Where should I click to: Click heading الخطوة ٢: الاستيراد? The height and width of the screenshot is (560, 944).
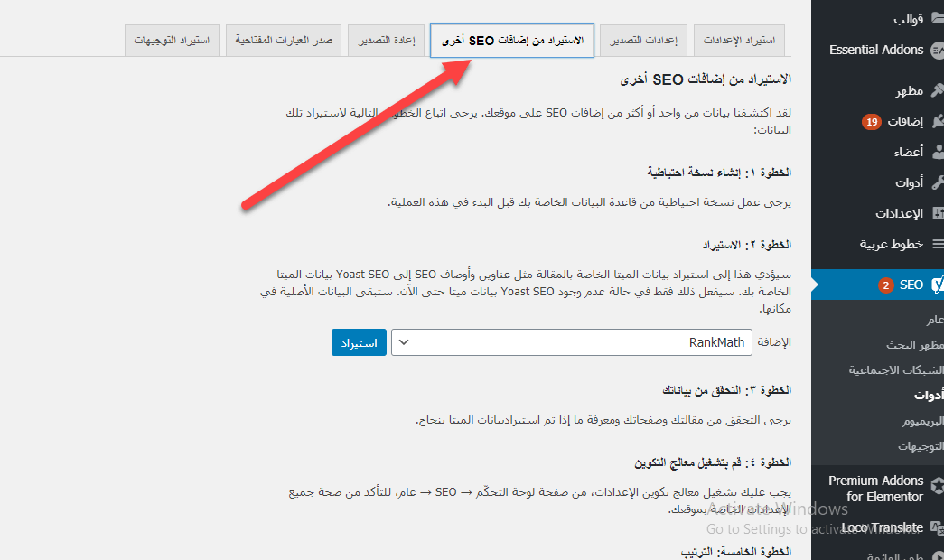746,245
